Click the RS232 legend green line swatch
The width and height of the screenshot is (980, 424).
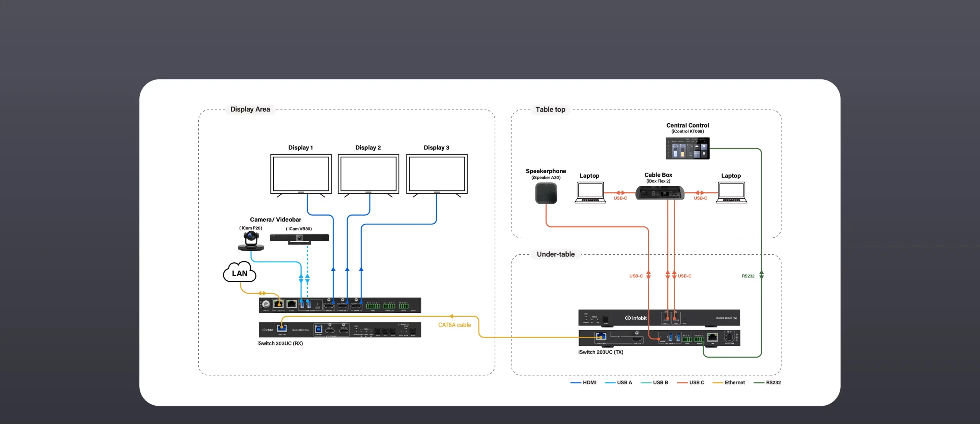click(x=759, y=383)
